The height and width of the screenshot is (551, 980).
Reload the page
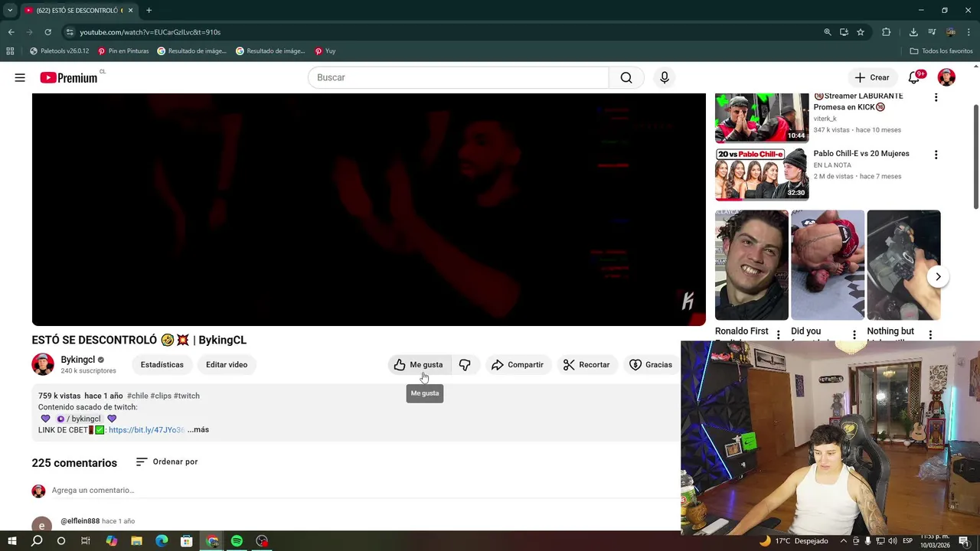coord(47,32)
